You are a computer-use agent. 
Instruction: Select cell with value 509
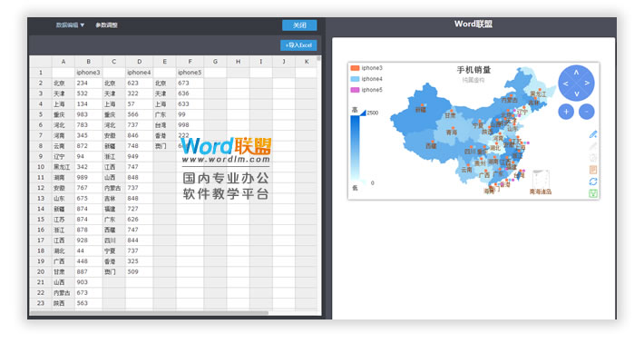pyautogui.click(x=140, y=271)
